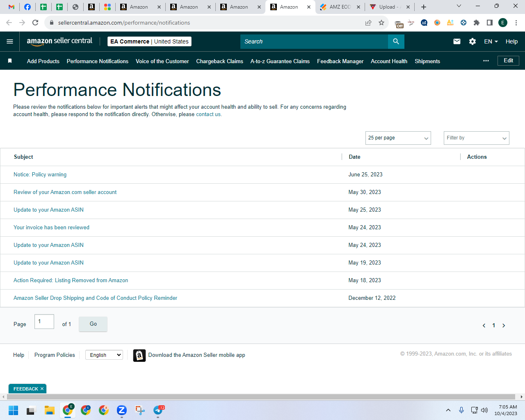Viewport: 525px width, 420px height.
Task: Open File Explorer from the taskbar
Action: pos(50,410)
